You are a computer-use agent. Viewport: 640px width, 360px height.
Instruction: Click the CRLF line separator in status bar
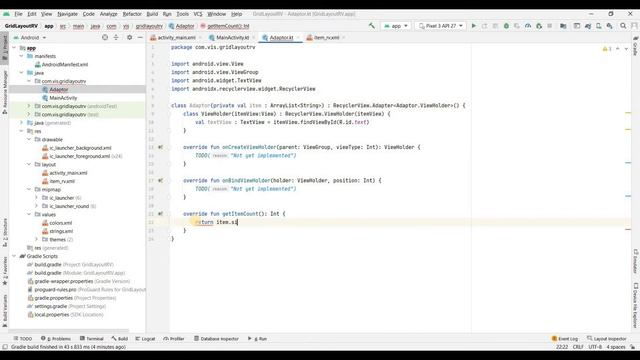point(578,347)
